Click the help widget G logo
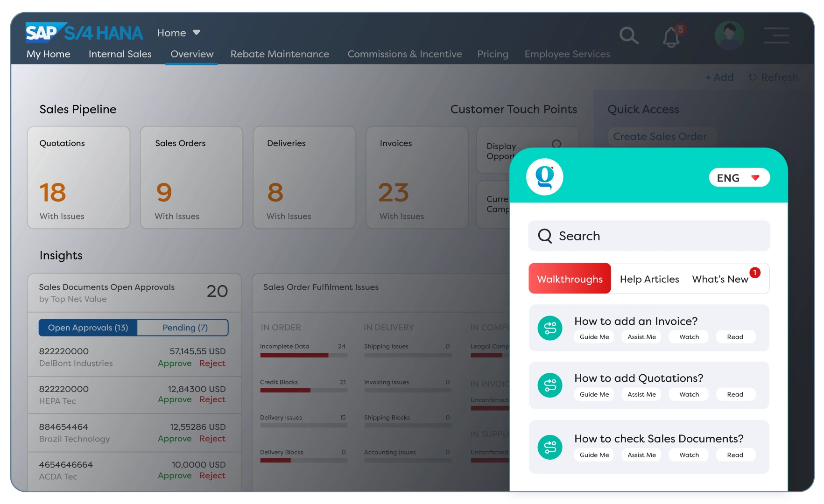This screenshot has height=504, width=824. pos(544,177)
